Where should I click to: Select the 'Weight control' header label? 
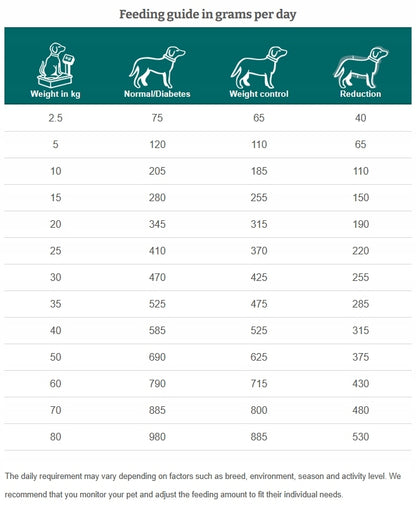point(259,94)
